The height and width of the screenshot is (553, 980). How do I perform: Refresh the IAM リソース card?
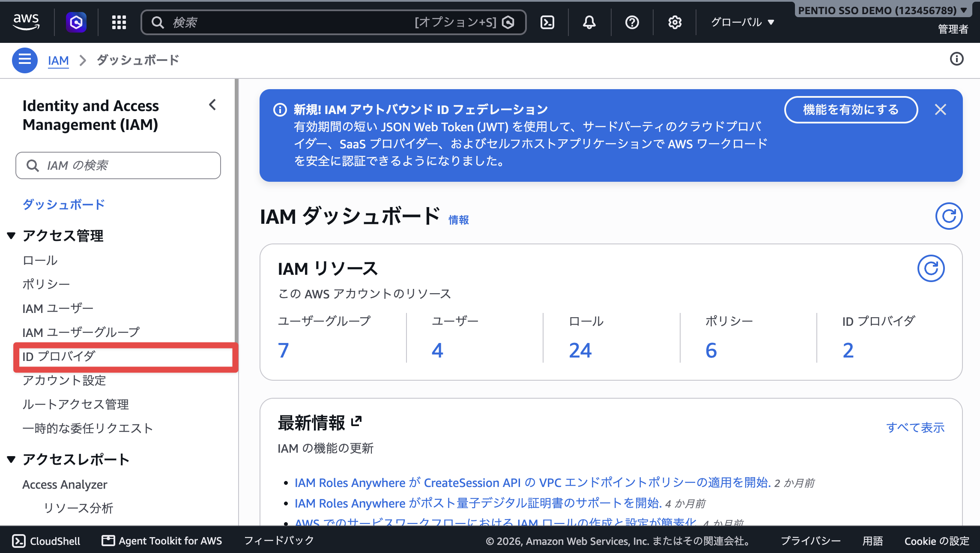(x=931, y=268)
